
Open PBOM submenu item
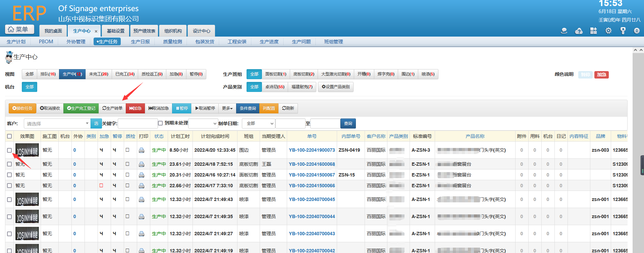coord(46,42)
